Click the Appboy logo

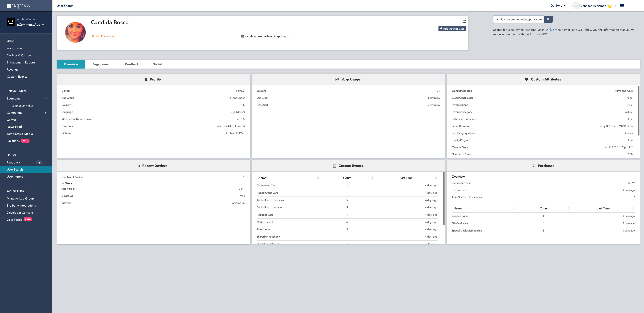click(19, 6)
